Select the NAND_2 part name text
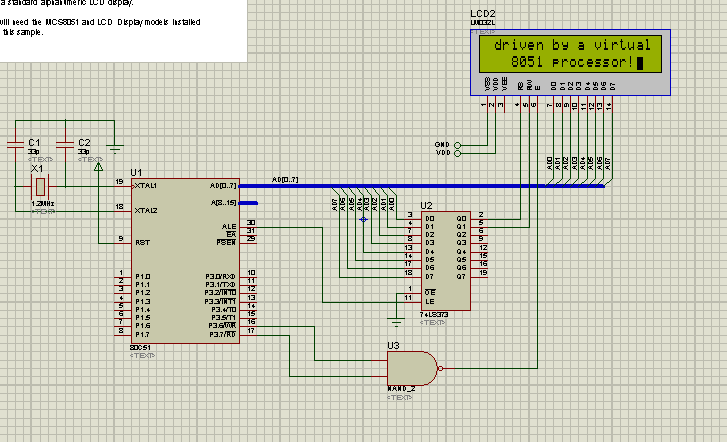The image size is (727, 442). (401, 389)
